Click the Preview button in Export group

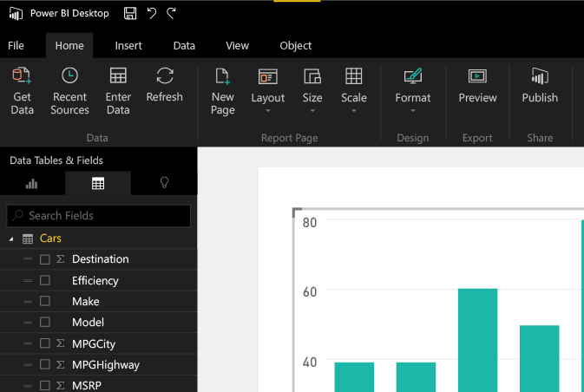477,86
